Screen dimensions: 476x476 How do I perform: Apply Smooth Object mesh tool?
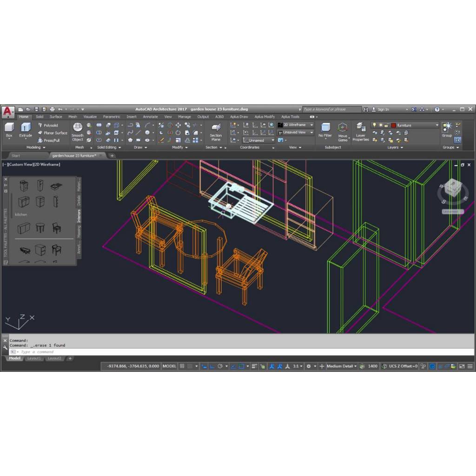tap(78, 132)
